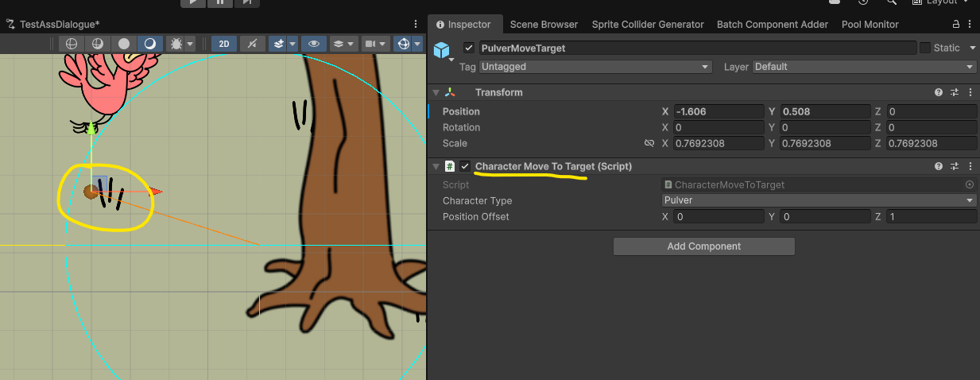Toggle scene visibility eye icon
This screenshot has height=380, width=980.
coord(313,44)
